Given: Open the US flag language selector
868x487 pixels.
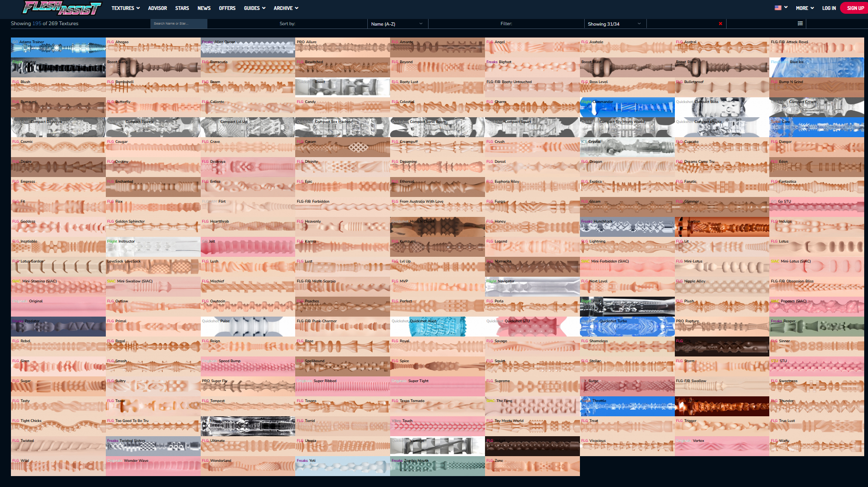Looking at the screenshot, I should click(x=781, y=8).
